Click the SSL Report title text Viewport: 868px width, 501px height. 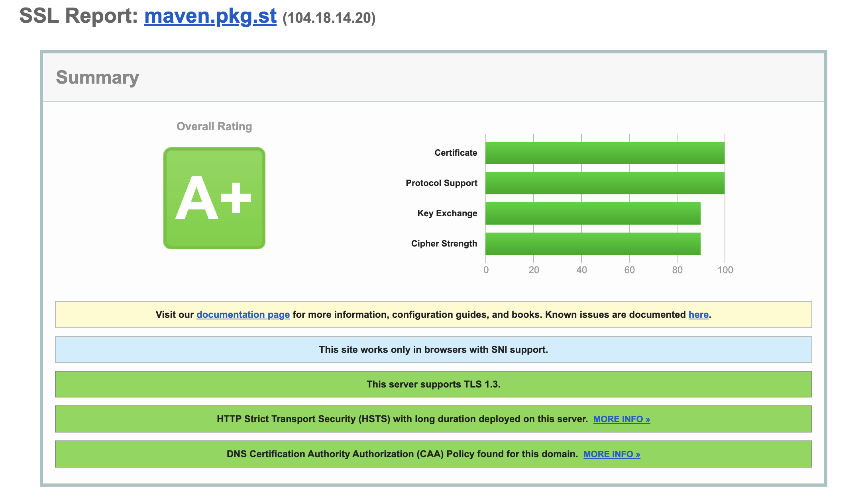(79, 16)
